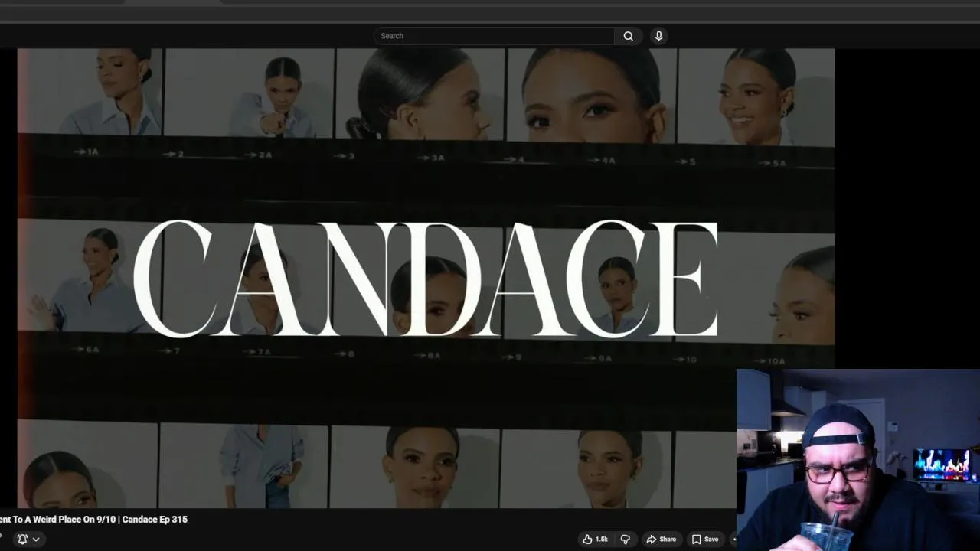Focus the YouTube Search input field
The width and height of the screenshot is (980, 551).
click(494, 36)
